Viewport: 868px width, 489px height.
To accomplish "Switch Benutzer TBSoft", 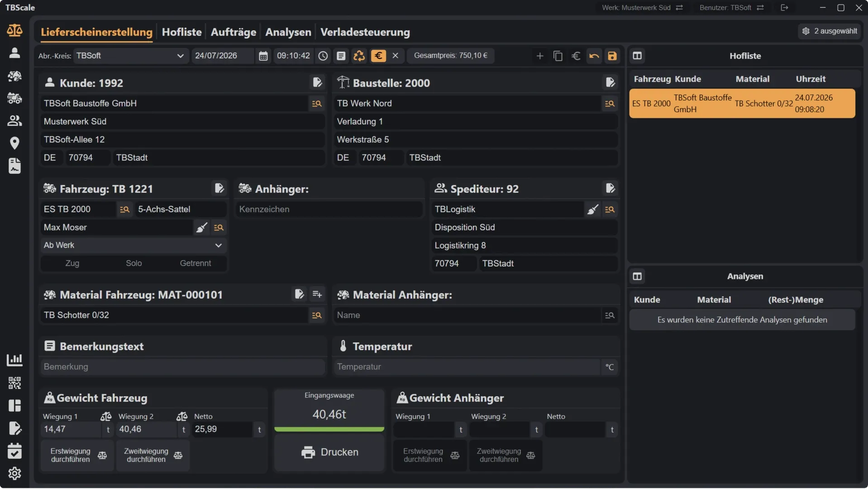I will [731, 8].
